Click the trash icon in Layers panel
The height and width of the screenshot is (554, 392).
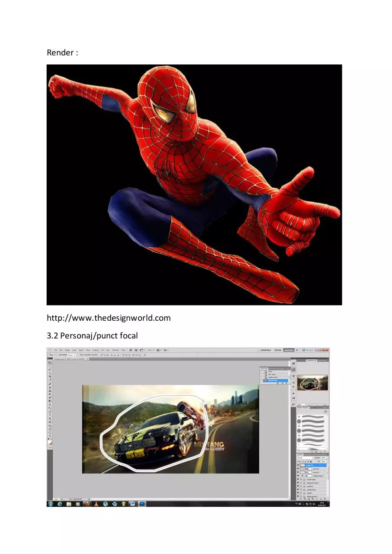325,499
